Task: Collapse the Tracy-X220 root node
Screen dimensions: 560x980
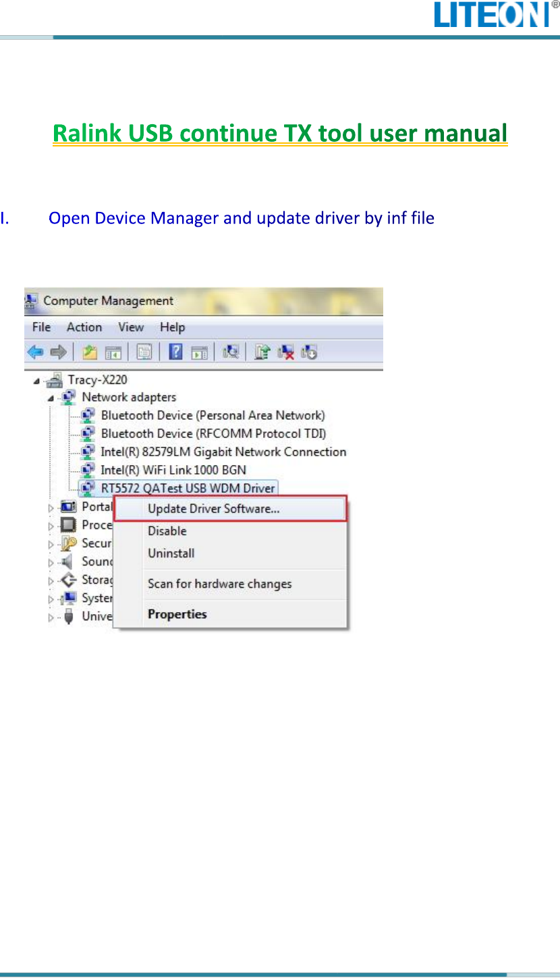Action: [36, 381]
